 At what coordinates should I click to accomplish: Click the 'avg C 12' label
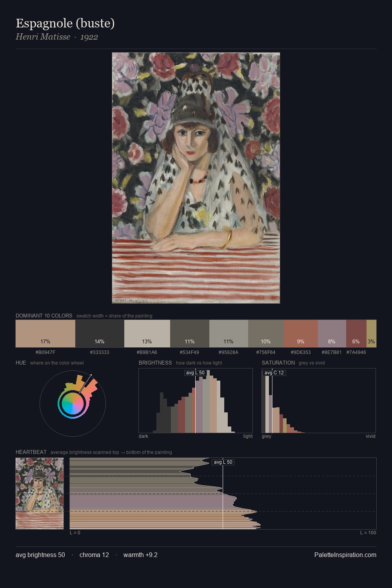tap(274, 373)
